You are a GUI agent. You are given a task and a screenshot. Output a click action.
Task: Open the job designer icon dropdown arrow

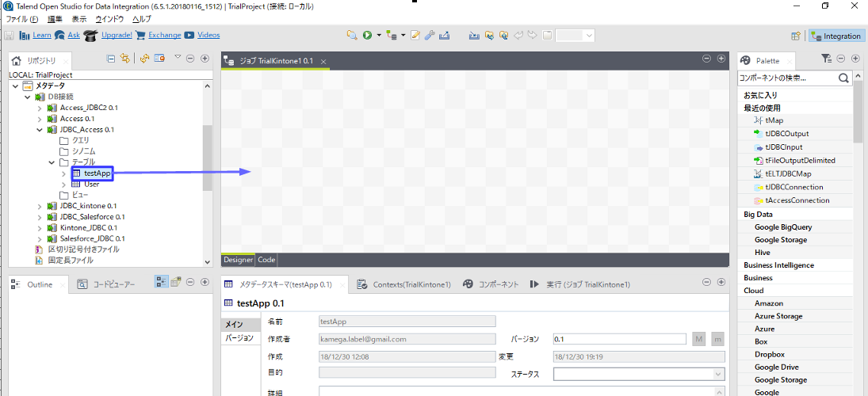(x=403, y=36)
